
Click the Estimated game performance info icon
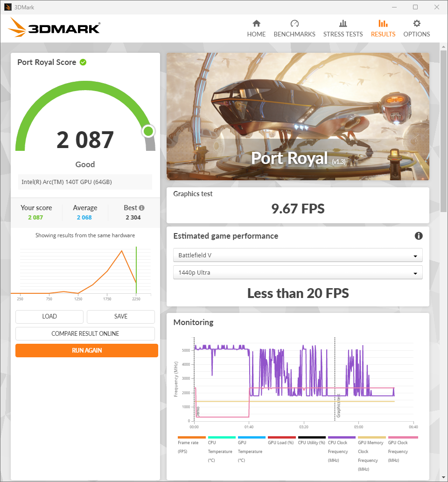pyautogui.click(x=419, y=236)
